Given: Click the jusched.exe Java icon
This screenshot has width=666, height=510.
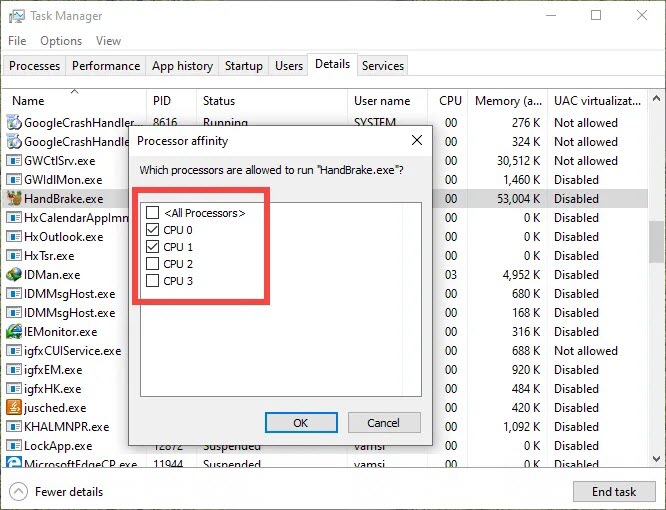Looking at the screenshot, I should click(x=14, y=408).
